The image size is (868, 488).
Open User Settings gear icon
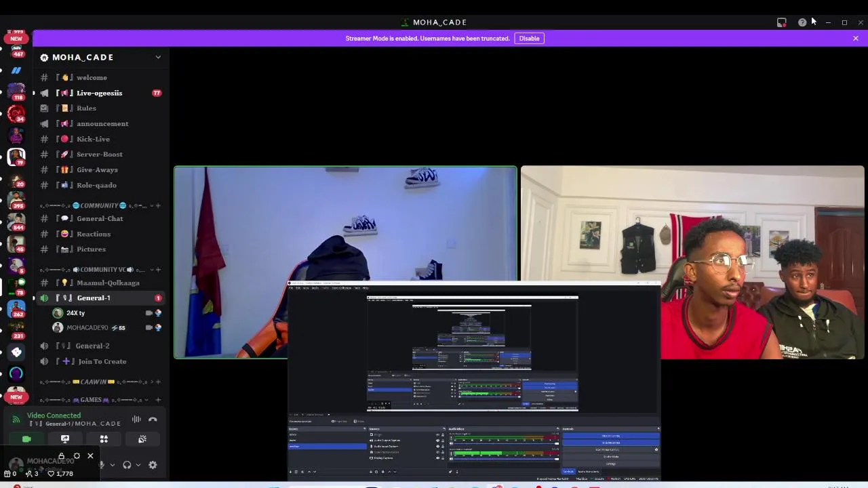[x=153, y=465]
